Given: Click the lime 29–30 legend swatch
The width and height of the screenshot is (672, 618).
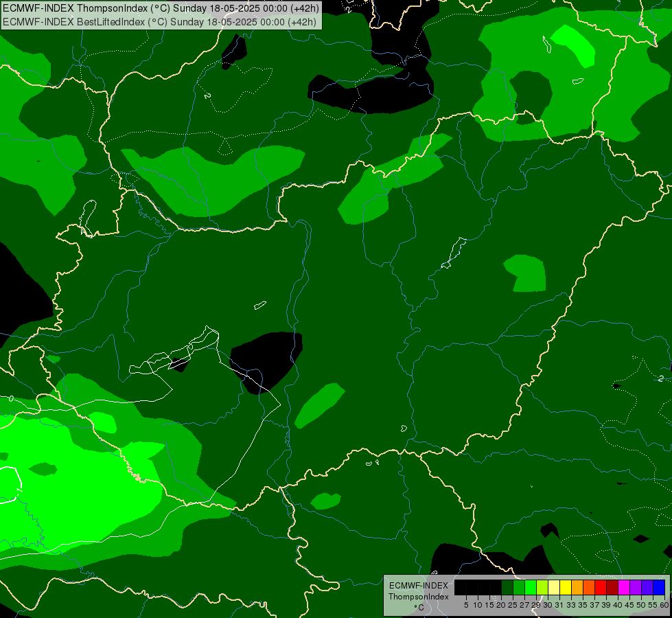Looking at the screenshot, I should tap(542, 587).
